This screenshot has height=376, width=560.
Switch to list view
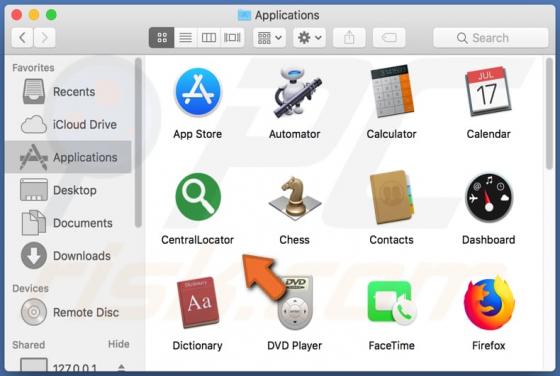[185, 37]
